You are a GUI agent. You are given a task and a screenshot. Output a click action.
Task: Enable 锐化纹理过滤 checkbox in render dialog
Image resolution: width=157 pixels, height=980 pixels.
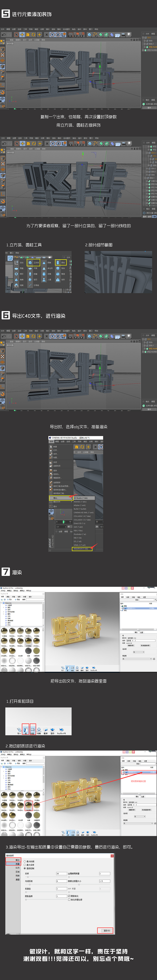(x=69, y=900)
